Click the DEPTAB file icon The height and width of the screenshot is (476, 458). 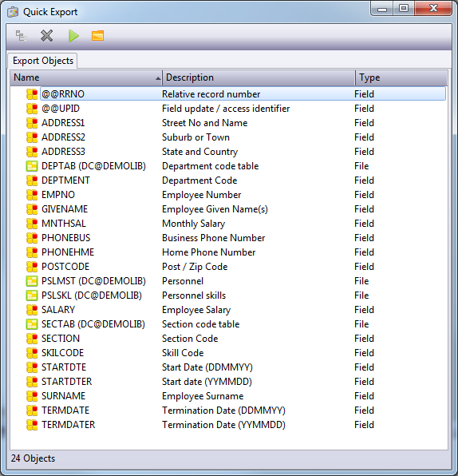pyautogui.click(x=32, y=166)
